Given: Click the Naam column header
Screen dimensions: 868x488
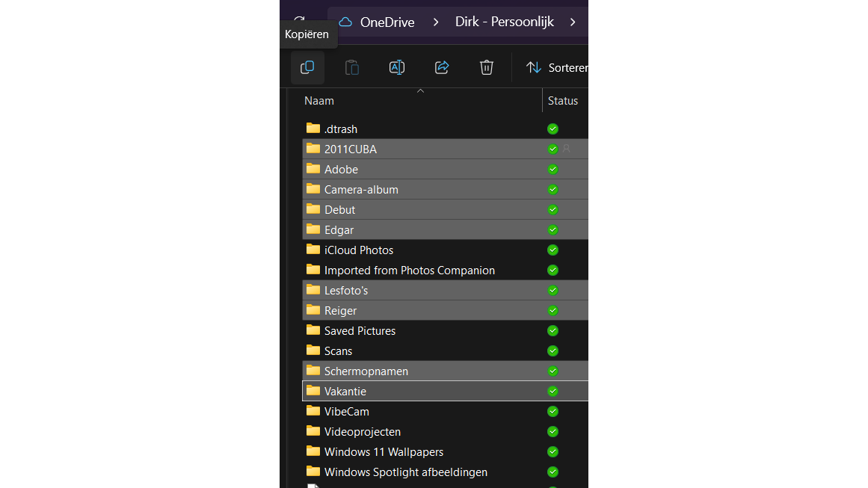Looking at the screenshot, I should [x=319, y=100].
